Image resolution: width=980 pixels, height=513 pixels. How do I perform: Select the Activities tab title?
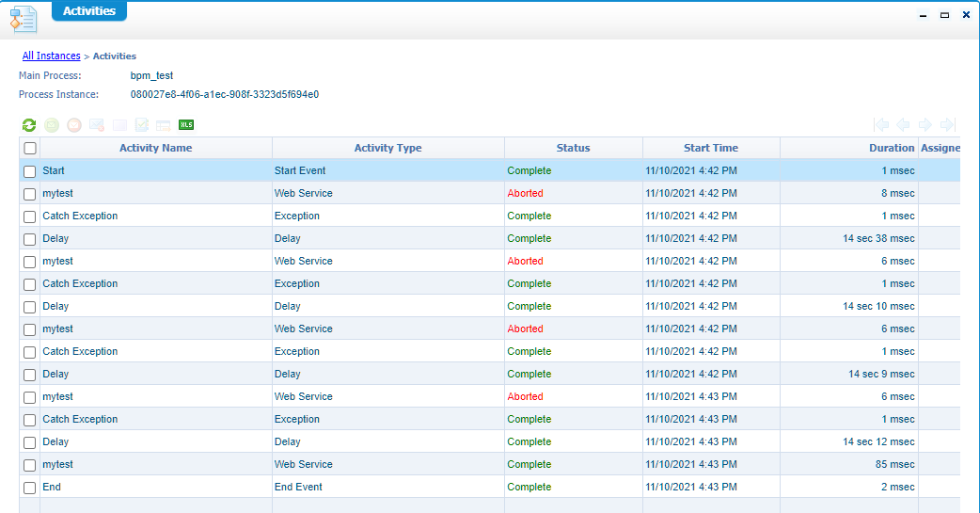[x=89, y=11]
